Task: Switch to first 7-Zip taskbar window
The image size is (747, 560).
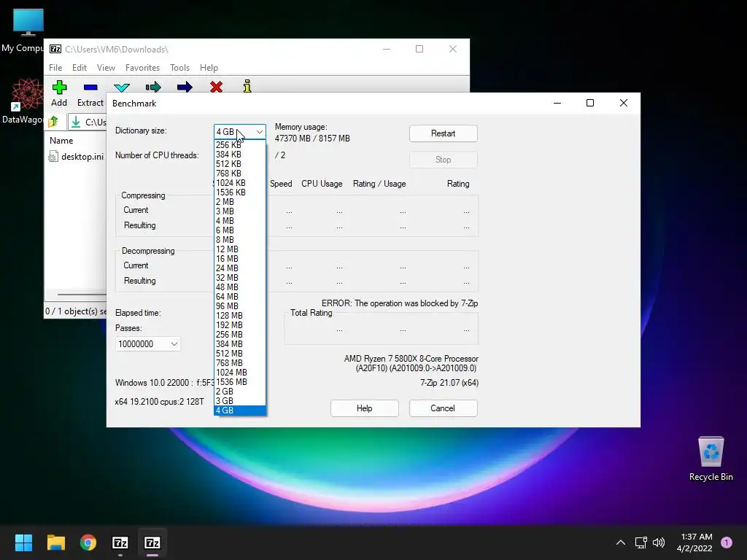Action: coord(120,542)
